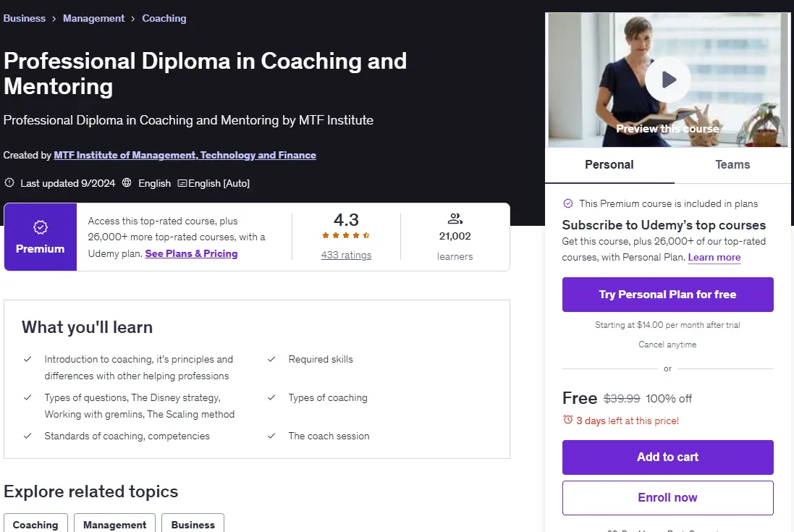Click the Enroll now button
794x532 pixels.
point(667,497)
